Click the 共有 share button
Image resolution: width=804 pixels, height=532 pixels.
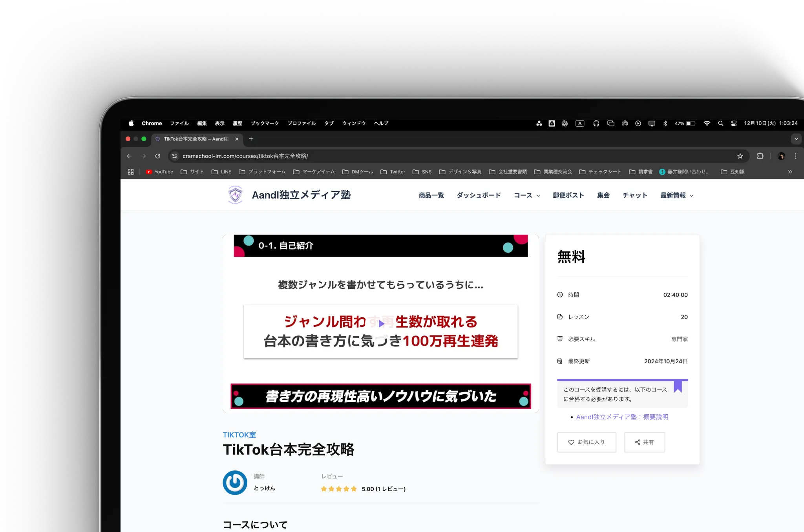click(x=644, y=442)
